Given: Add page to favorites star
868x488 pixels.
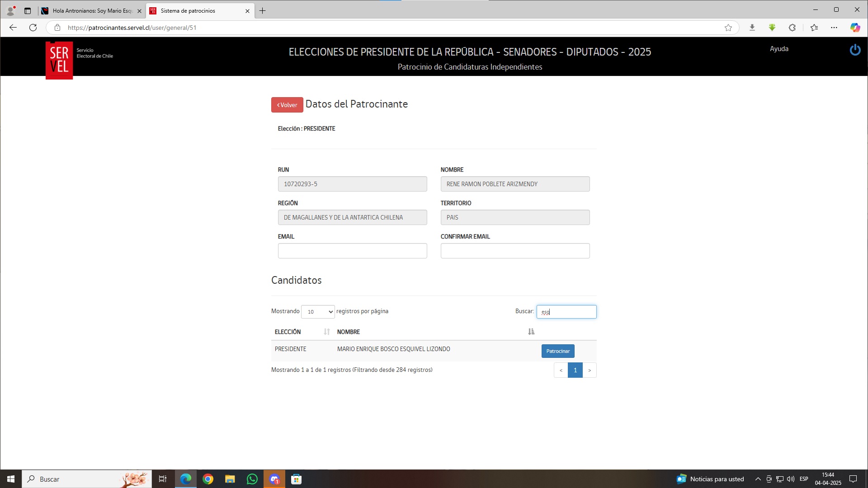Looking at the screenshot, I should tap(728, 28).
